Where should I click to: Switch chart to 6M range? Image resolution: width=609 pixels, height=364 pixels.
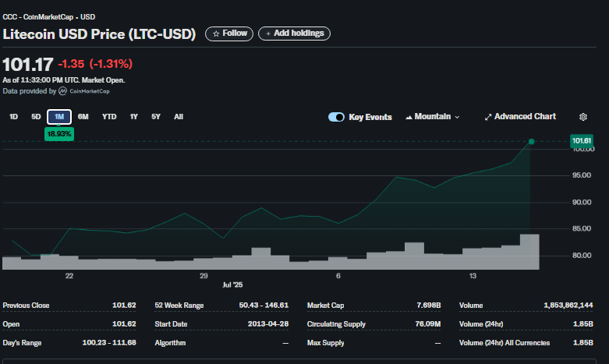tap(83, 116)
